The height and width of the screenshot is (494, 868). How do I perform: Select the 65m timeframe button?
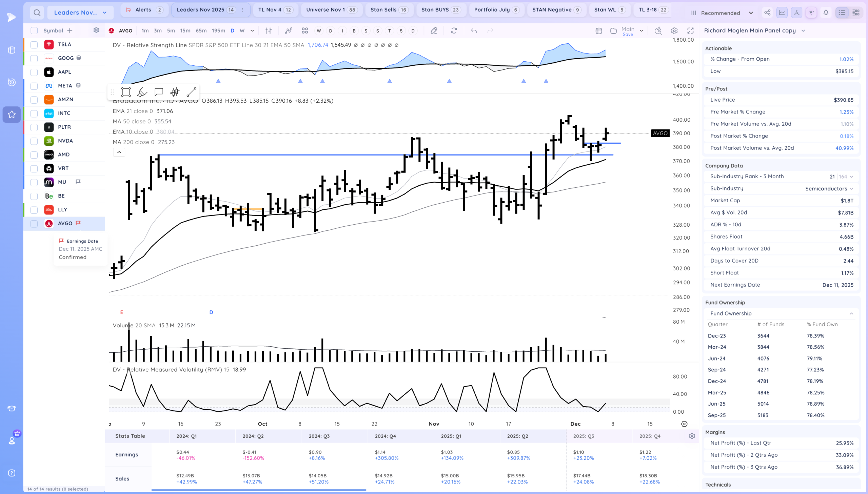tap(201, 31)
